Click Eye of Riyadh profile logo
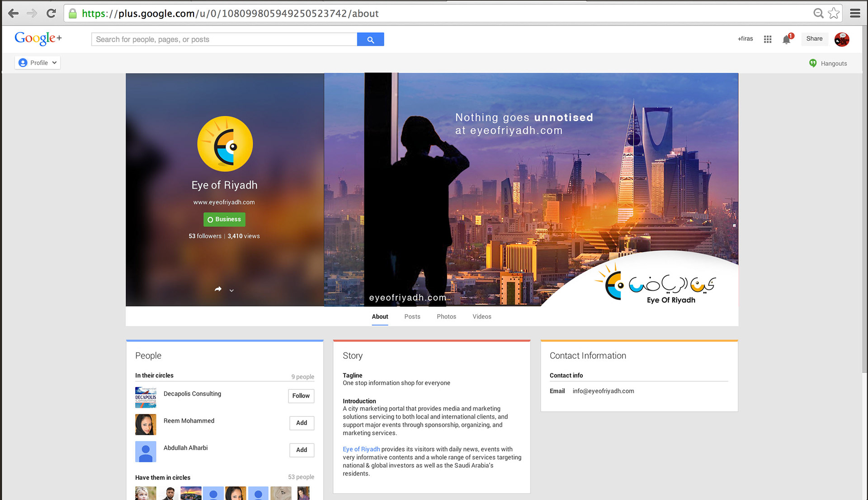Image resolution: width=868 pixels, height=500 pixels. [x=225, y=144]
